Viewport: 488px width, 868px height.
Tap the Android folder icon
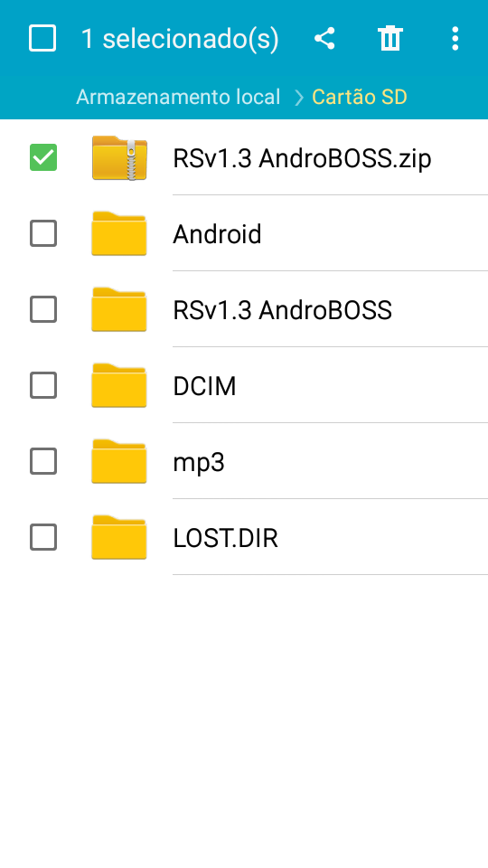pyautogui.click(x=119, y=233)
